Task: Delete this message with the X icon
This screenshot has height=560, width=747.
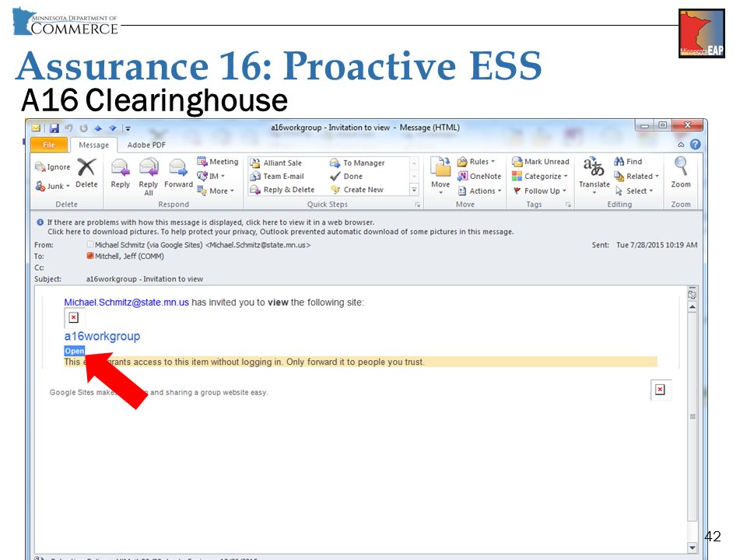Action: pyautogui.click(x=86, y=173)
